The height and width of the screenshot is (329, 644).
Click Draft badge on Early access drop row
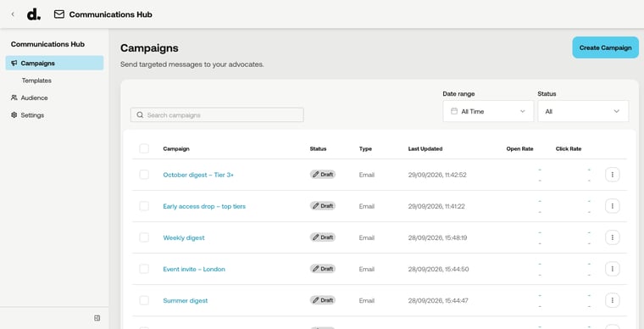coord(322,206)
